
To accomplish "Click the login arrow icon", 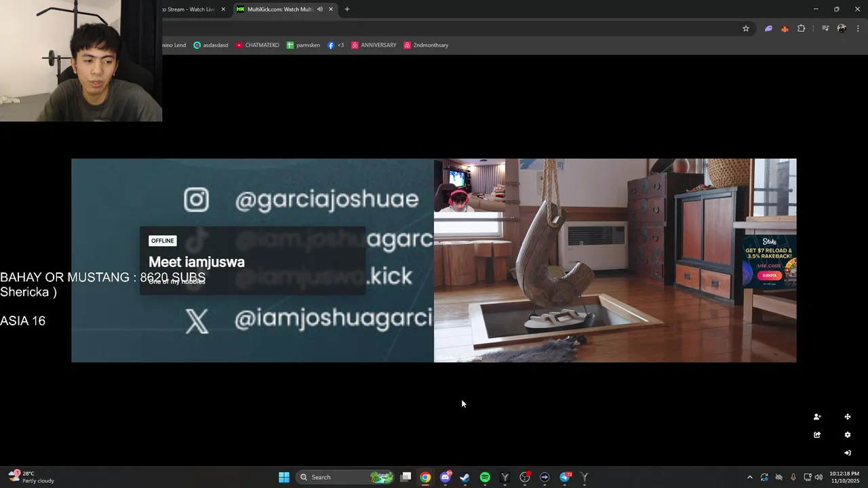I will click(848, 453).
